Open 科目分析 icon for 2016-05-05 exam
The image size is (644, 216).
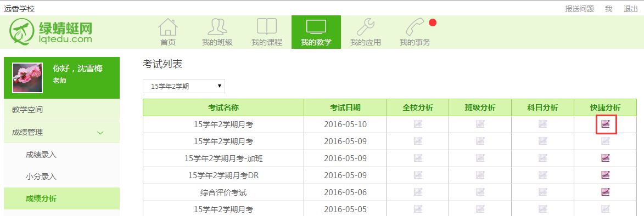pyautogui.click(x=542, y=209)
